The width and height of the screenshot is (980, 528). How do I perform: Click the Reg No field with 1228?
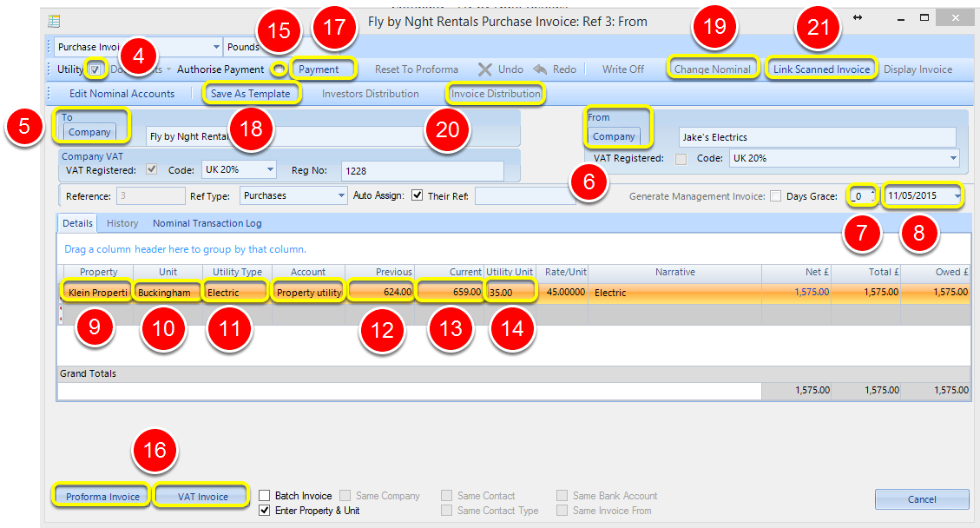423,171
